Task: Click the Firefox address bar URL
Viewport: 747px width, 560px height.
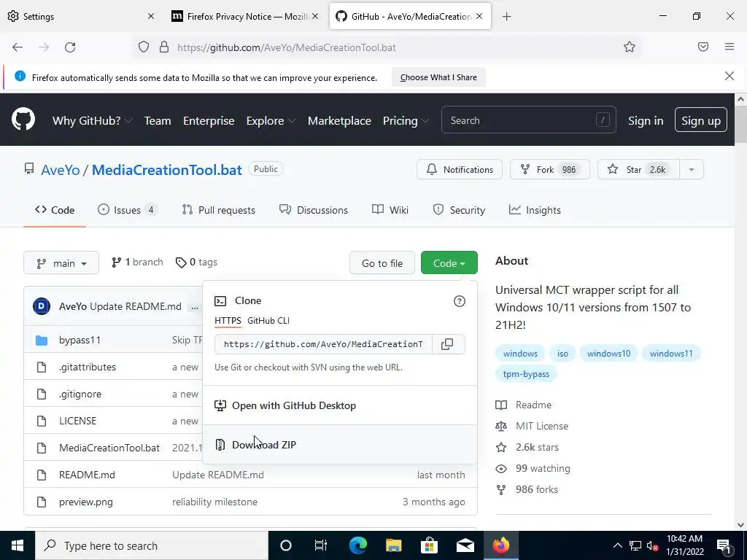Action: click(286, 47)
